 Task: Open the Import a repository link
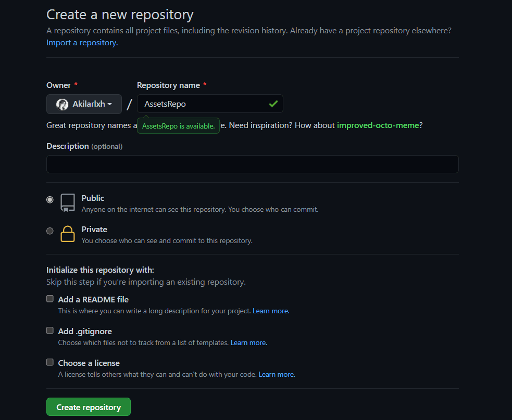[x=82, y=43]
